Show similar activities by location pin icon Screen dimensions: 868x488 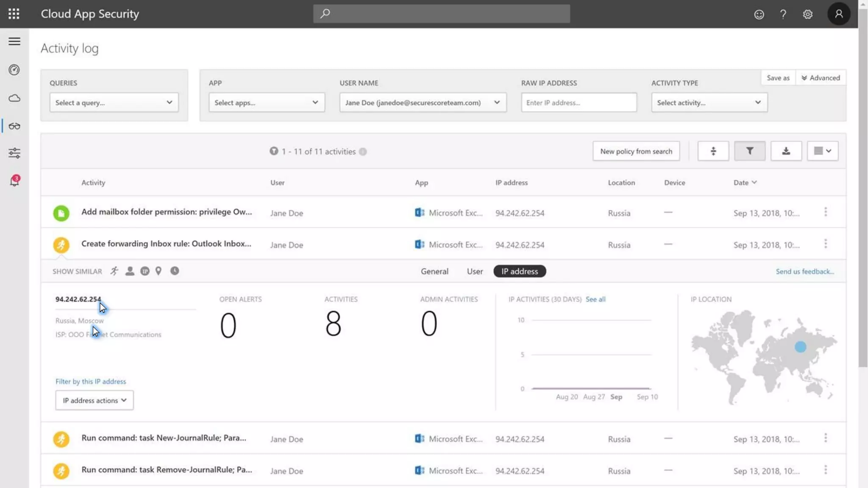pyautogui.click(x=159, y=271)
